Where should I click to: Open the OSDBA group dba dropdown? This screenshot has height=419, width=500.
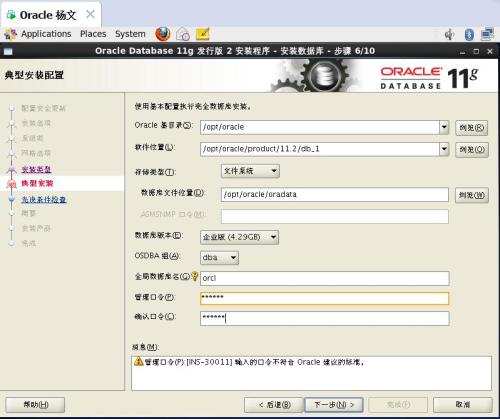pos(219,257)
